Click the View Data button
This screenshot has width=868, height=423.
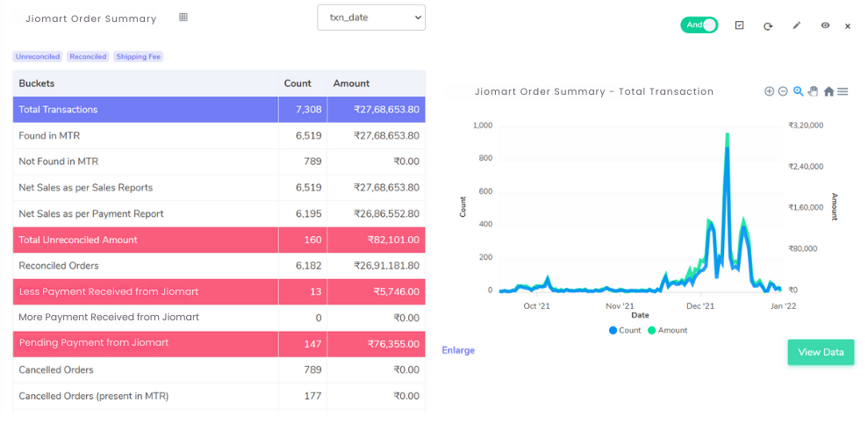click(x=821, y=352)
